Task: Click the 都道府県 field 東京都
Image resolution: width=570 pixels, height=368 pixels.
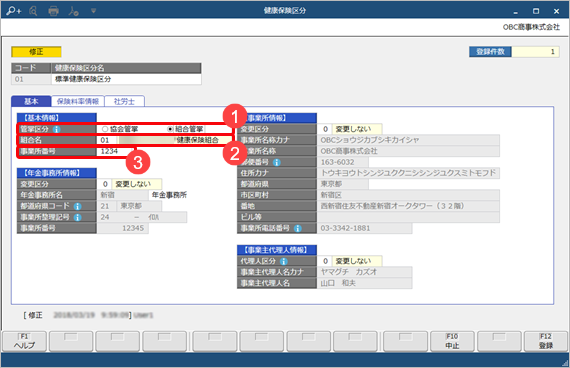Action: [342, 184]
